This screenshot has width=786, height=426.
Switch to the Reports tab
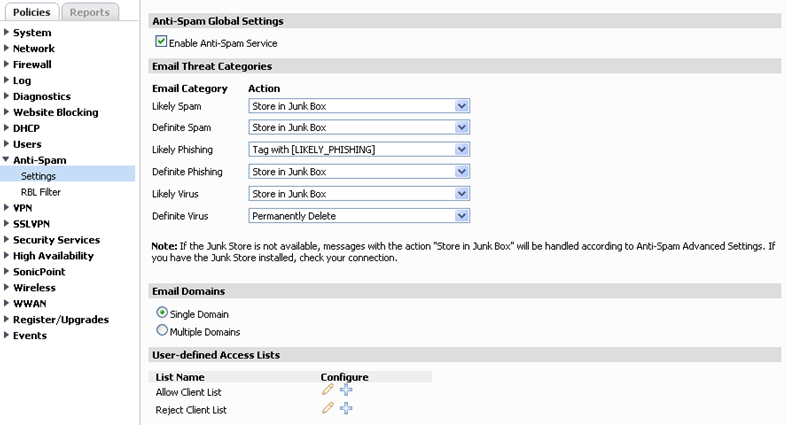[x=90, y=12]
